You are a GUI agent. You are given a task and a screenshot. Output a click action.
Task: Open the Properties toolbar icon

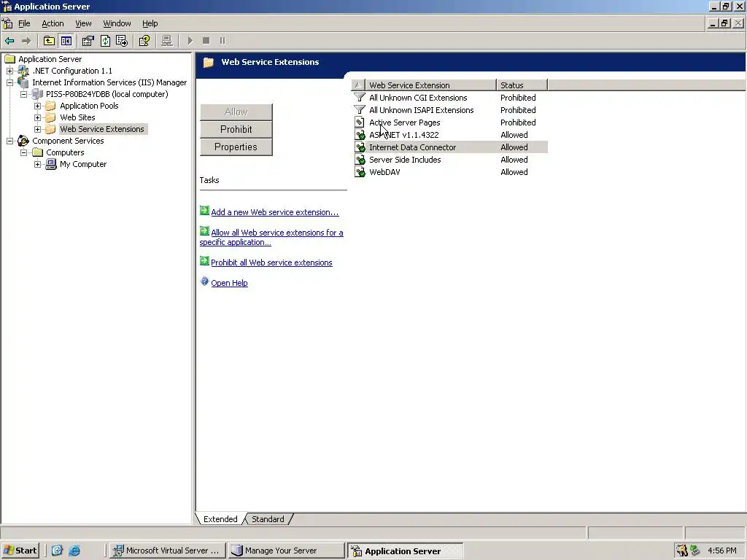point(88,41)
